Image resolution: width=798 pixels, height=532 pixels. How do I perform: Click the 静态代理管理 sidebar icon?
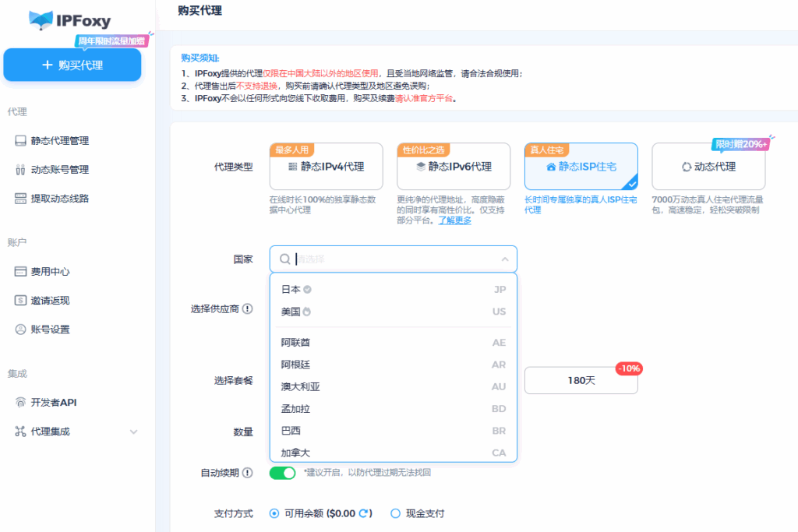[20, 141]
